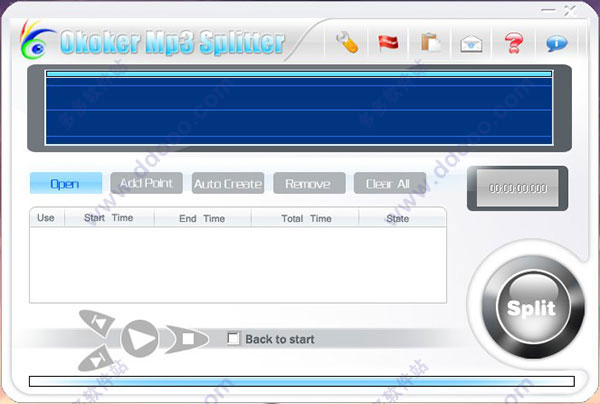Click the Open button
This screenshot has width=600, height=404.
coord(66,183)
